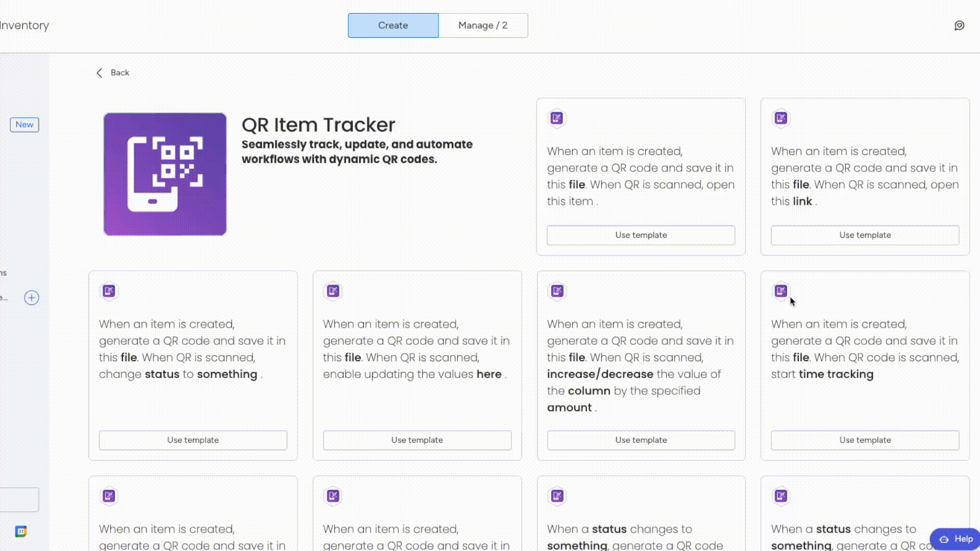Use template for 'change status to something'

[193, 440]
